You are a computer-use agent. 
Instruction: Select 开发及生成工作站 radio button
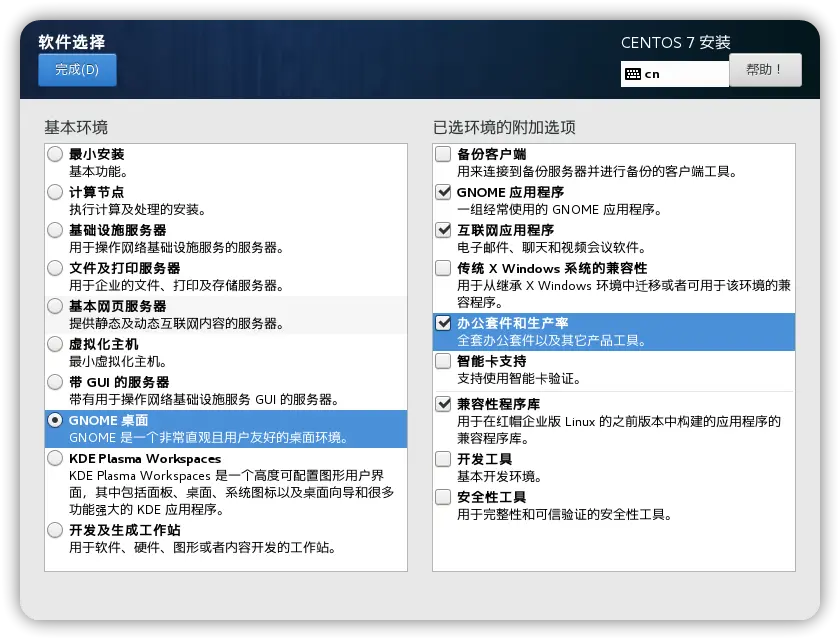point(55,530)
